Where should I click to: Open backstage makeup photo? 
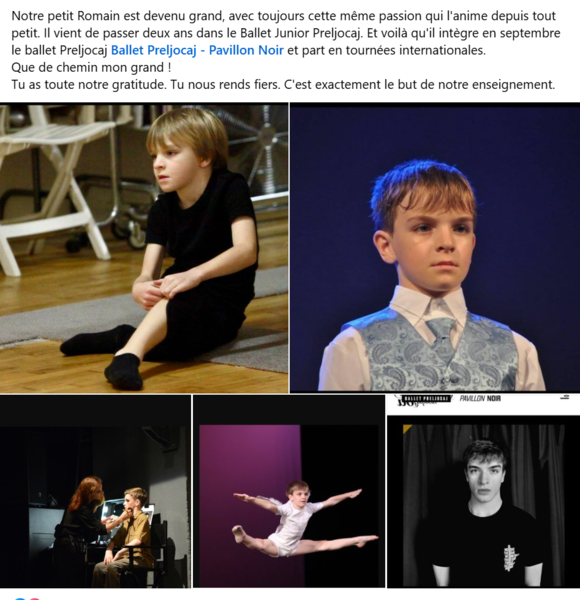click(95, 491)
